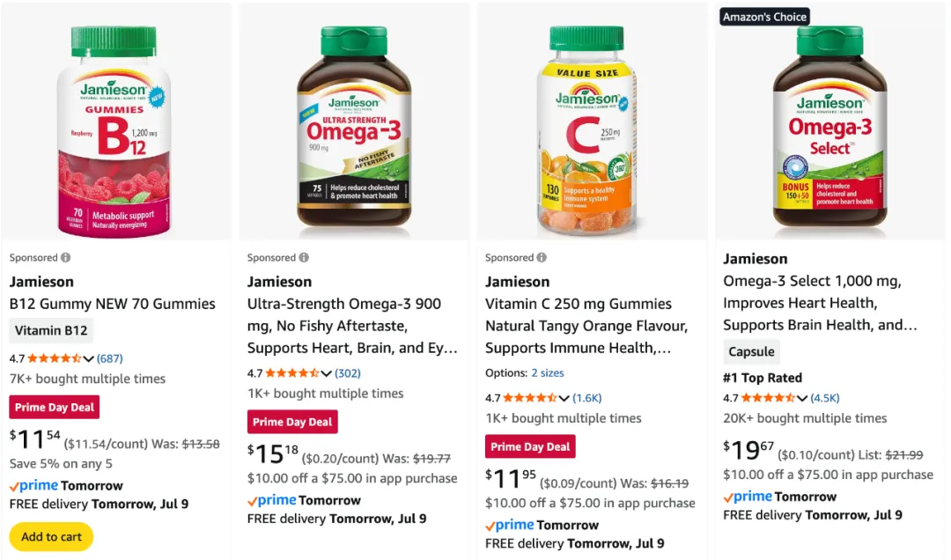Click the Omega-3 Select product image
This screenshot has width=951, height=560.
click(x=829, y=132)
